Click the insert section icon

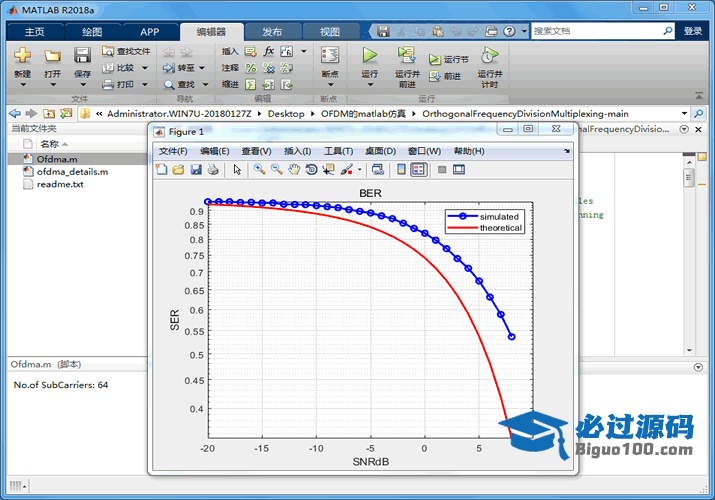250,51
